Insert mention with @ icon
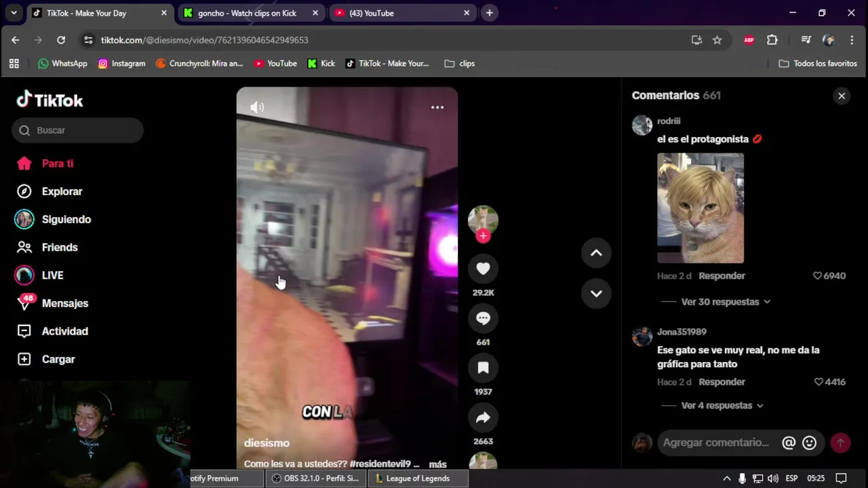 pyautogui.click(x=789, y=443)
